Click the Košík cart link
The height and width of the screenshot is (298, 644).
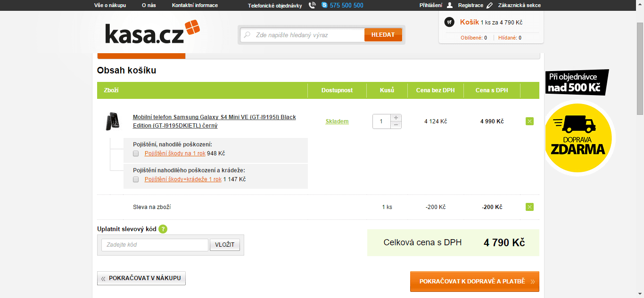point(469,22)
